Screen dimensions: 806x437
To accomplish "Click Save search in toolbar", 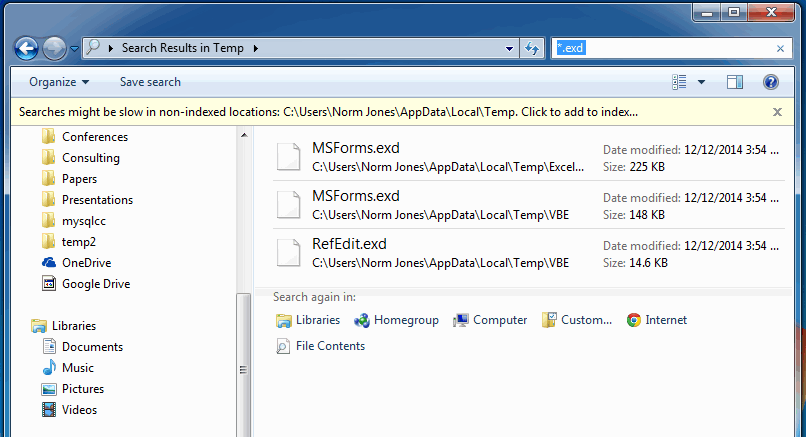I will pyautogui.click(x=150, y=82).
